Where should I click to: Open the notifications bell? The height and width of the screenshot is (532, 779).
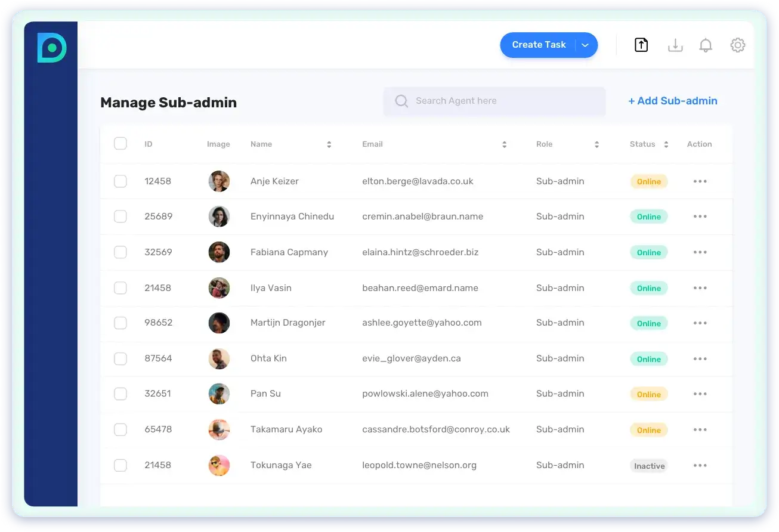click(x=706, y=45)
